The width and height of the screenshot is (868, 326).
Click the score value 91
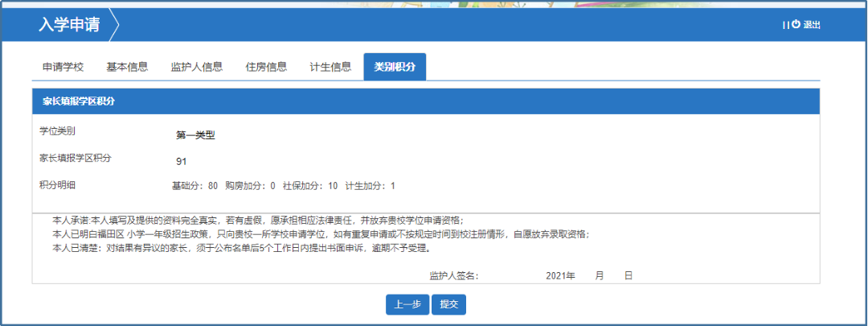pyautogui.click(x=181, y=161)
